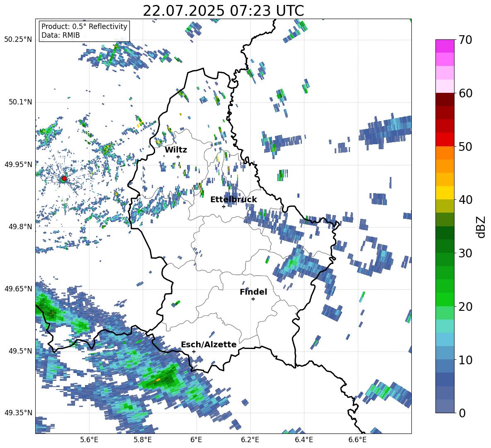Click the 49.8°N latitude label
491x448 pixels.
[20, 227]
